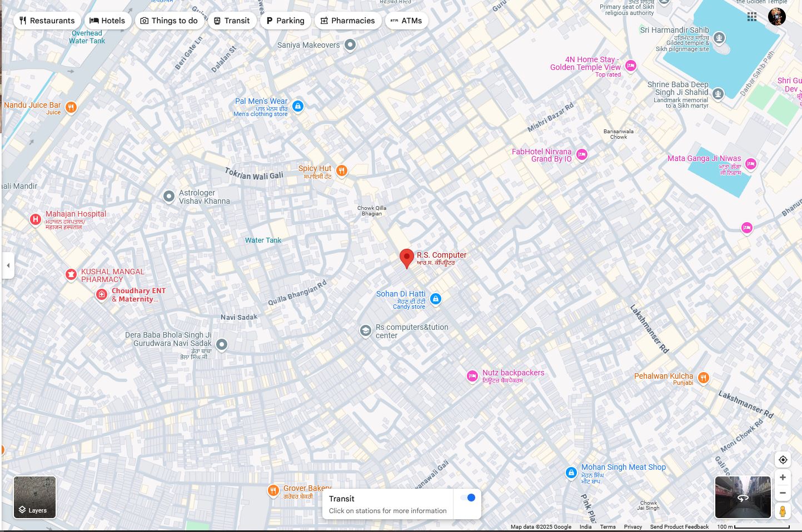Click the Water Tank map label
The height and width of the screenshot is (532, 802).
[x=263, y=240]
